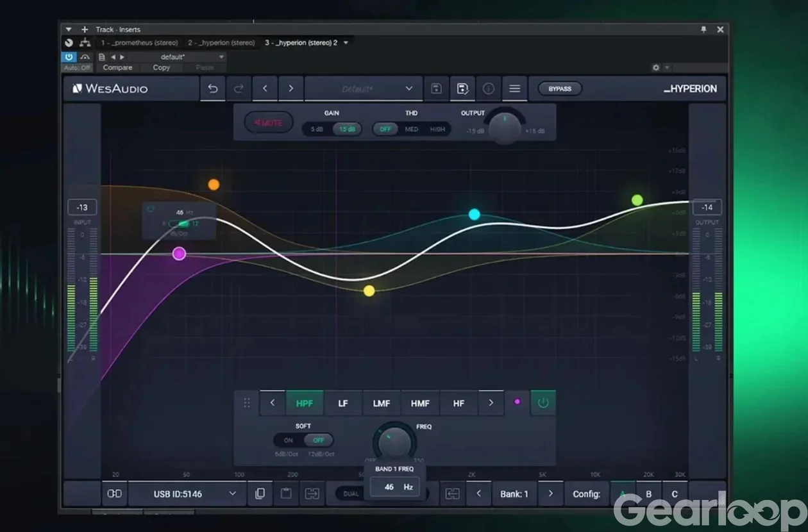Pin the Track Inserts window

pos(703,29)
